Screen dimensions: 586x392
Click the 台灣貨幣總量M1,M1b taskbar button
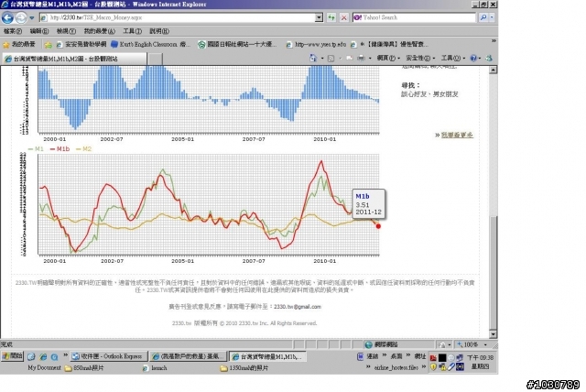(x=267, y=356)
